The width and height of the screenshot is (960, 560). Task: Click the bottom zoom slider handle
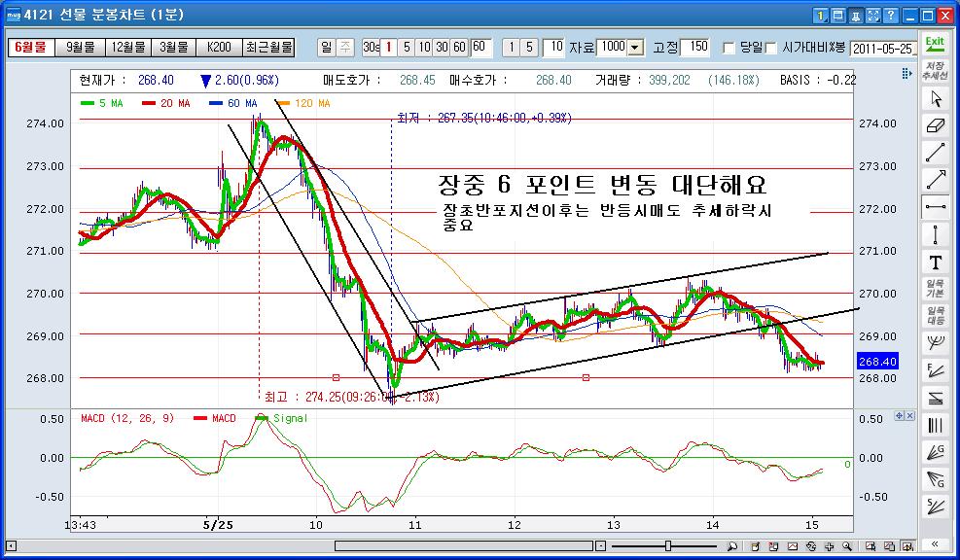(x=667, y=545)
